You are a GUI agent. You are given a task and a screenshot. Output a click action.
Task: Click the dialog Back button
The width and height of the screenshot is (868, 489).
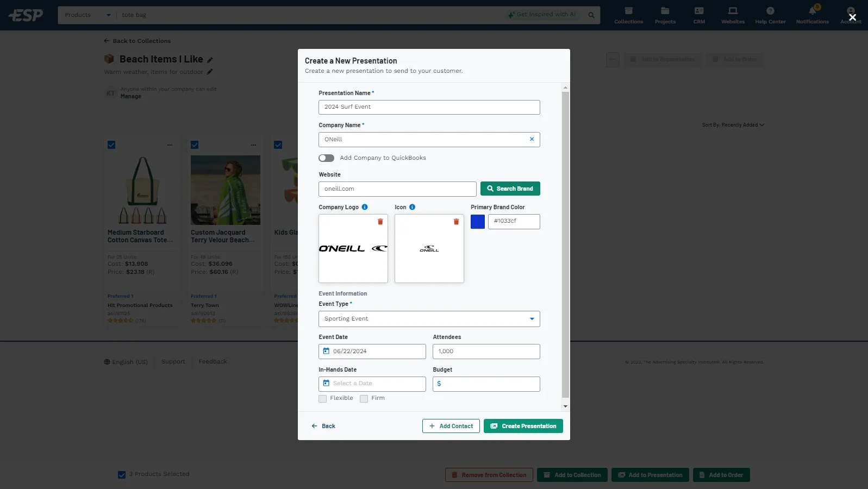pos(323,426)
